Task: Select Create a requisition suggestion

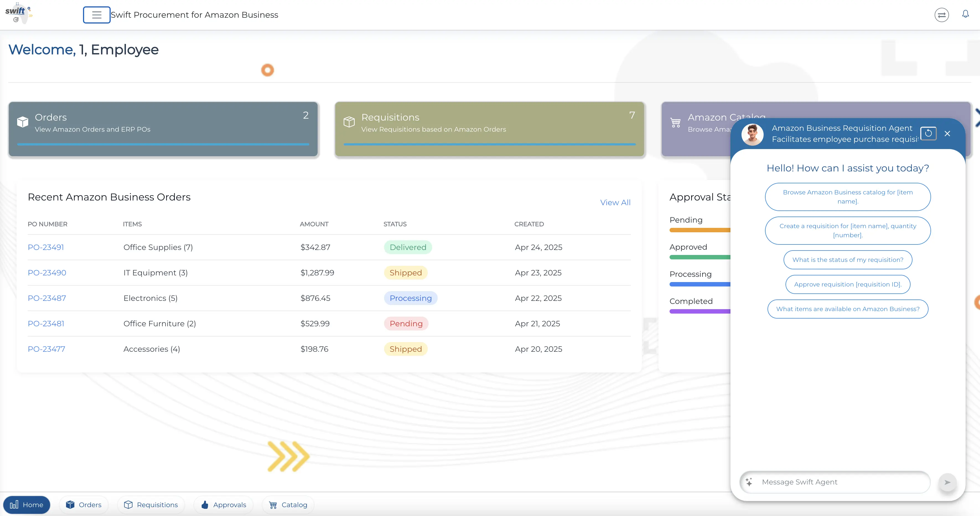Action: (x=848, y=230)
